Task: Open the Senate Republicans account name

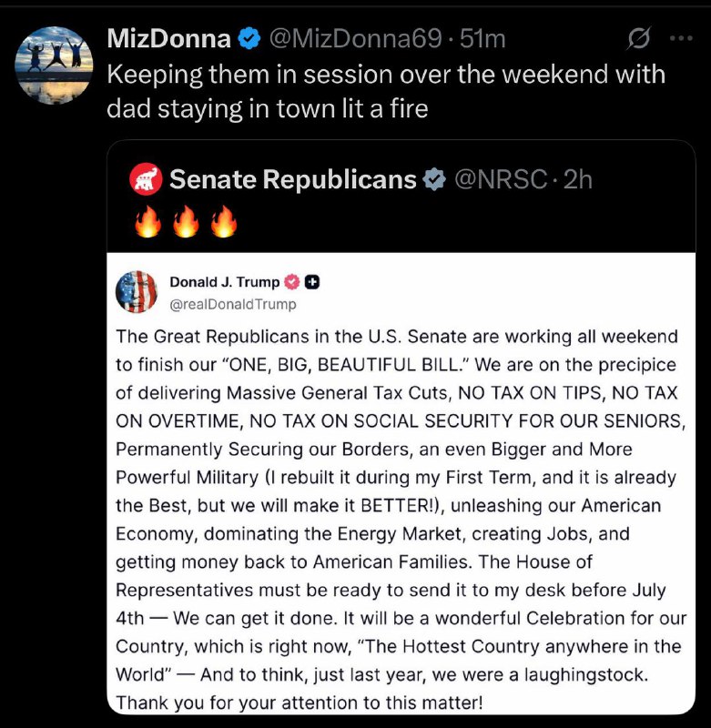Action: click(292, 179)
